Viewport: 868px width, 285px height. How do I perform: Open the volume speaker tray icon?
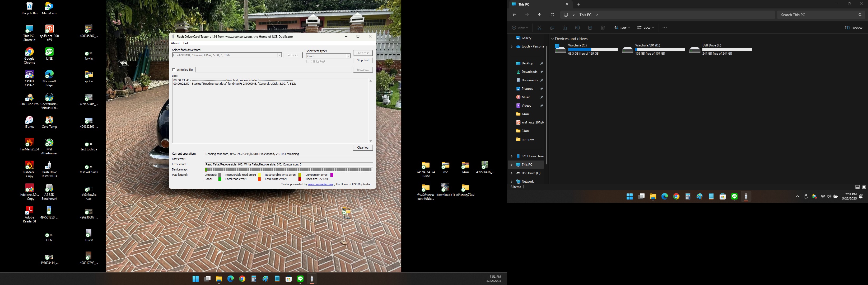[x=829, y=197]
